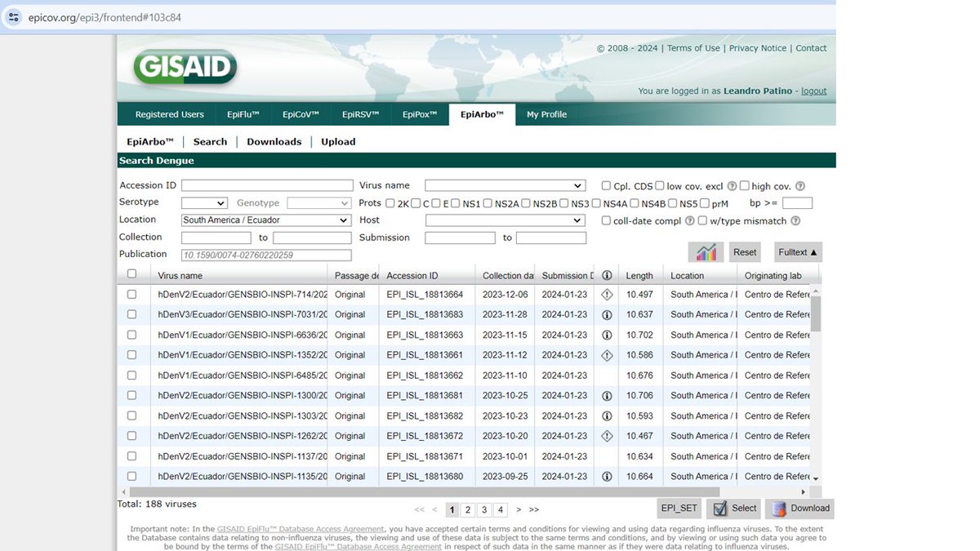
Task: Enable w/type mismatch checkbox
Action: coord(702,220)
